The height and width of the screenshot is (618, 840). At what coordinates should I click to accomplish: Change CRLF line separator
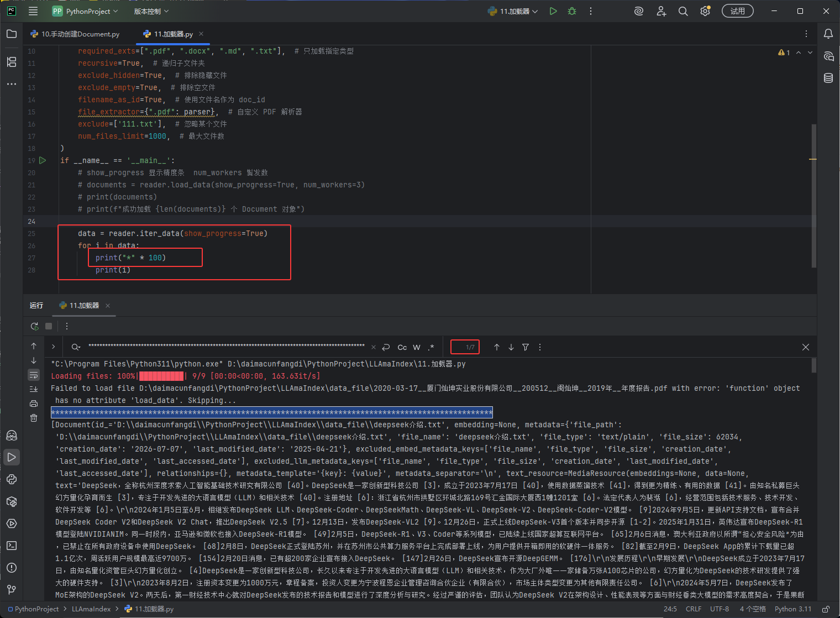pos(694,609)
